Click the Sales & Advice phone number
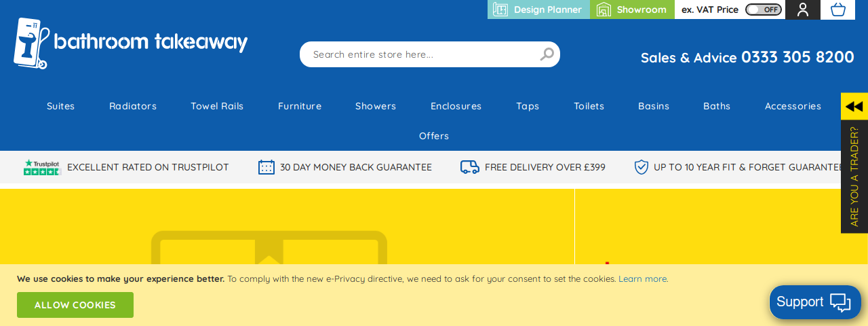The width and height of the screenshot is (868, 326). click(797, 57)
